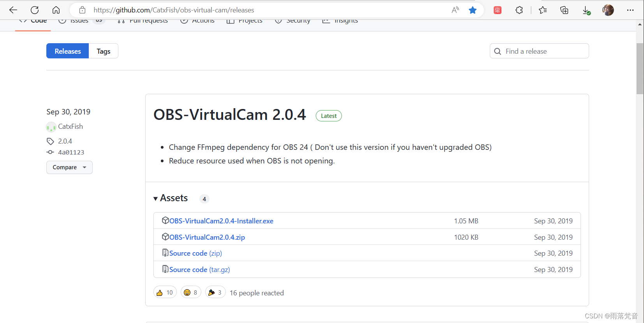Open the Actions tab
Viewport: 644px width, 323px height.
point(197,21)
